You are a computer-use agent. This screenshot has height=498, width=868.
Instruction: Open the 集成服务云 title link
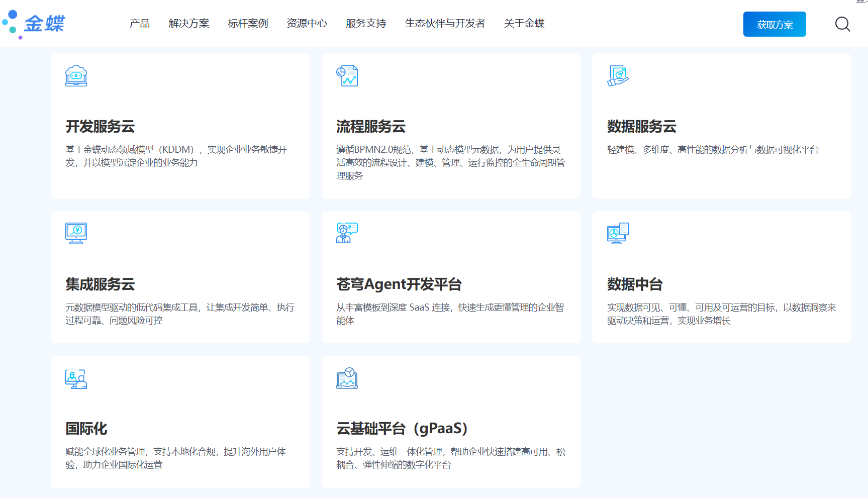tap(100, 284)
